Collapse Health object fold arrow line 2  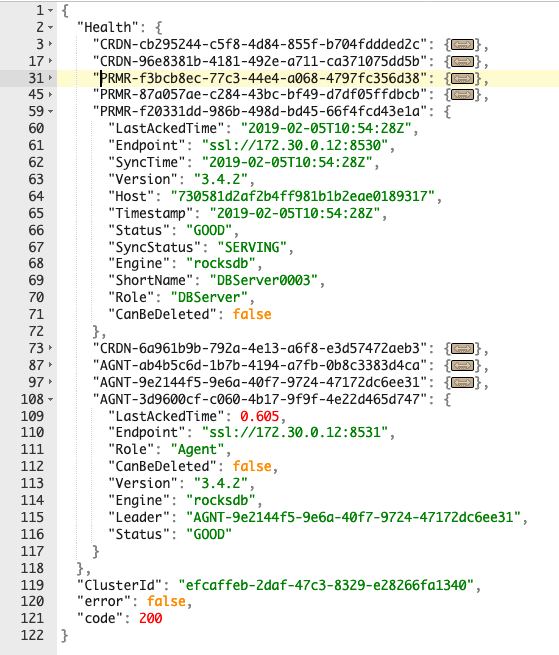pyautogui.click(x=51, y=28)
